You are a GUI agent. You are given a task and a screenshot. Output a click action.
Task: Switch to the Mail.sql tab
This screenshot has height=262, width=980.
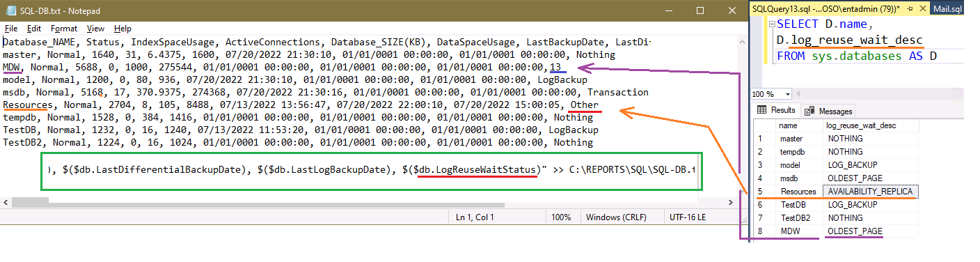(x=928, y=8)
